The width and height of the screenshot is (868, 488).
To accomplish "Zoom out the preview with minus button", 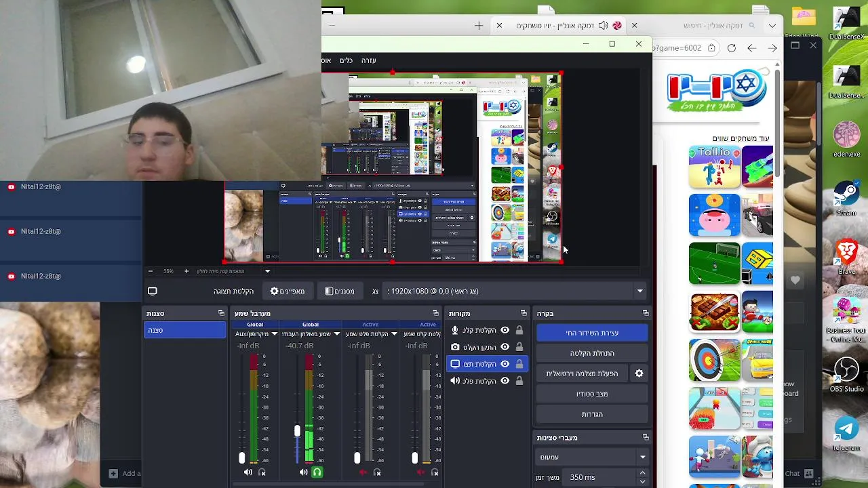I will click(x=151, y=271).
